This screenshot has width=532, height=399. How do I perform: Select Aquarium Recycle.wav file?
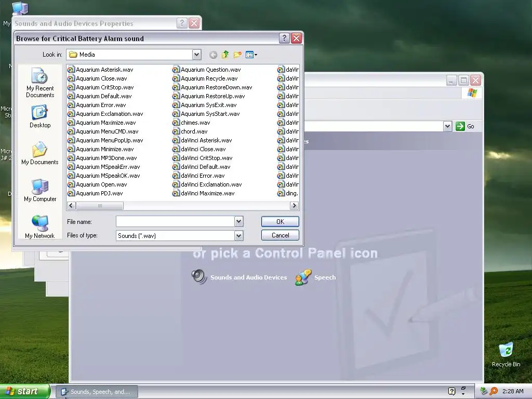click(x=205, y=78)
